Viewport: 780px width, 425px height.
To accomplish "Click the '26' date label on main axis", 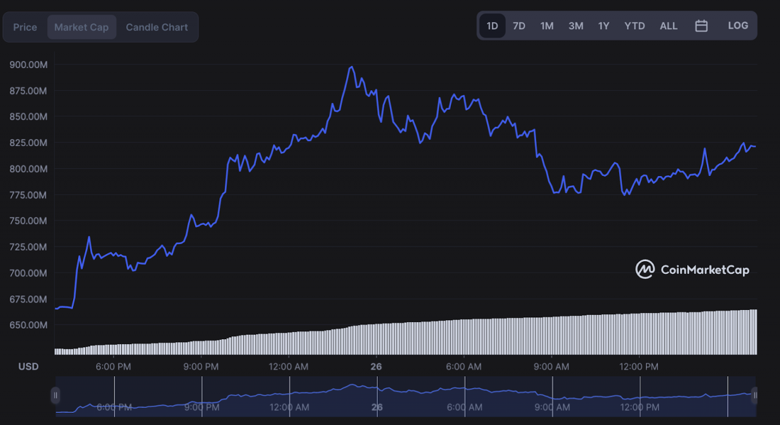I will click(376, 367).
